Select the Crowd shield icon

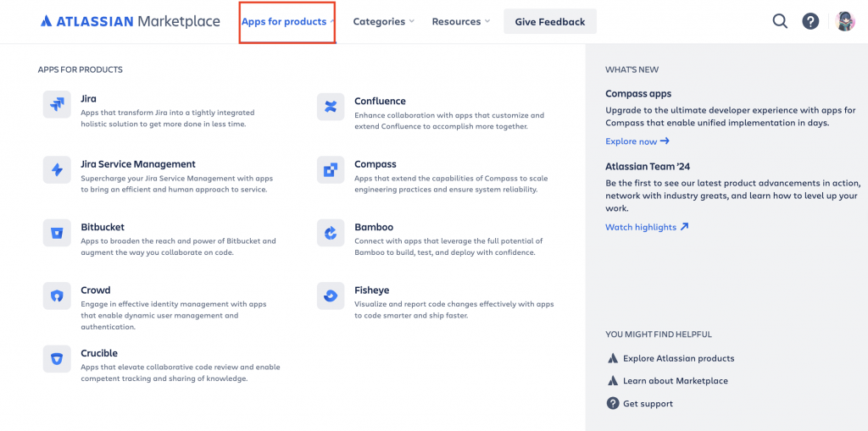[57, 296]
